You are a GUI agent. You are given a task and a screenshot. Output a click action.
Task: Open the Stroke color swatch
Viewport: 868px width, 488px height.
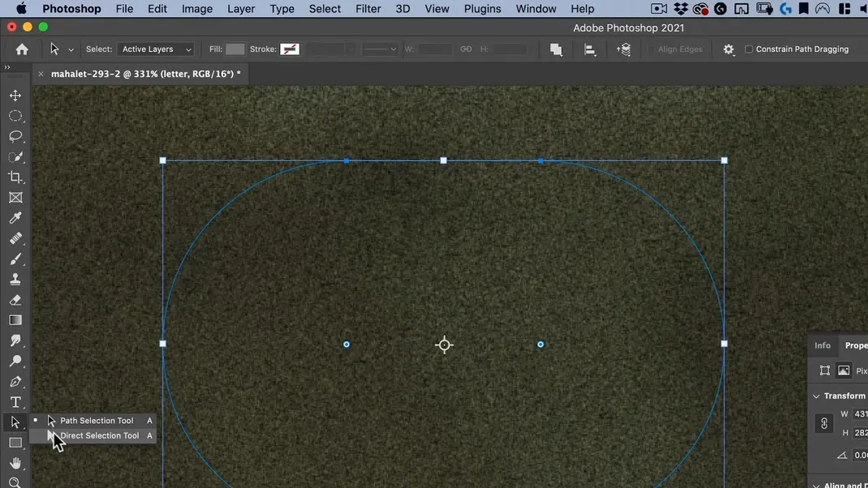[x=290, y=50]
